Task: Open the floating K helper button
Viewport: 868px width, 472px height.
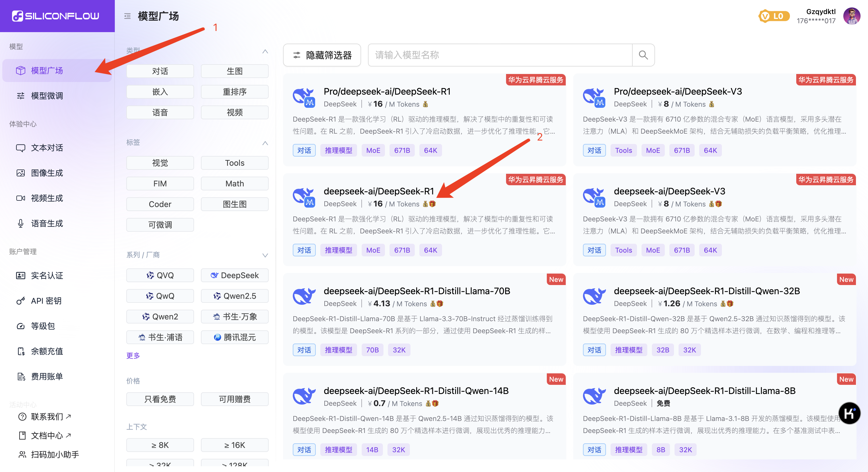Action: 849,413
